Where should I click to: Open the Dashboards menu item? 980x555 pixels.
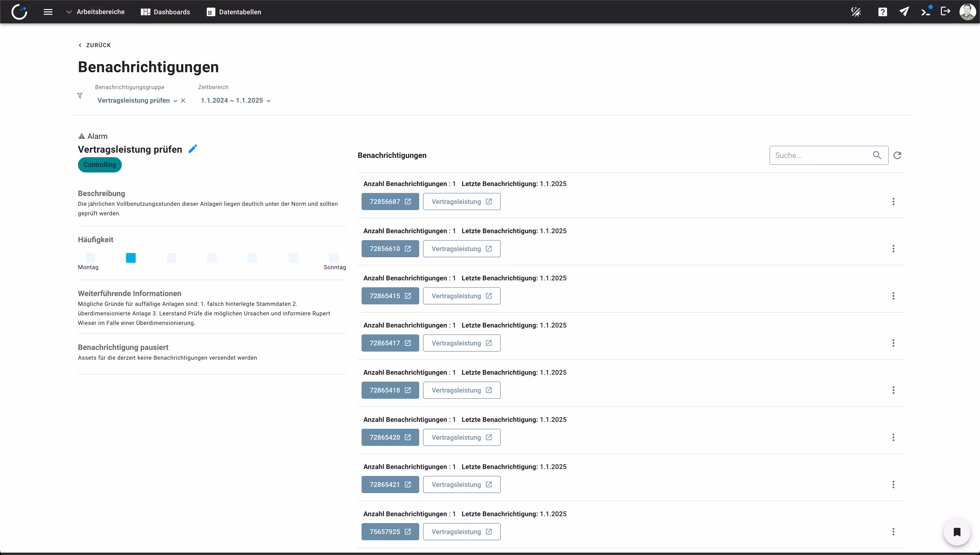pyautogui.click(x=165, y=12)
